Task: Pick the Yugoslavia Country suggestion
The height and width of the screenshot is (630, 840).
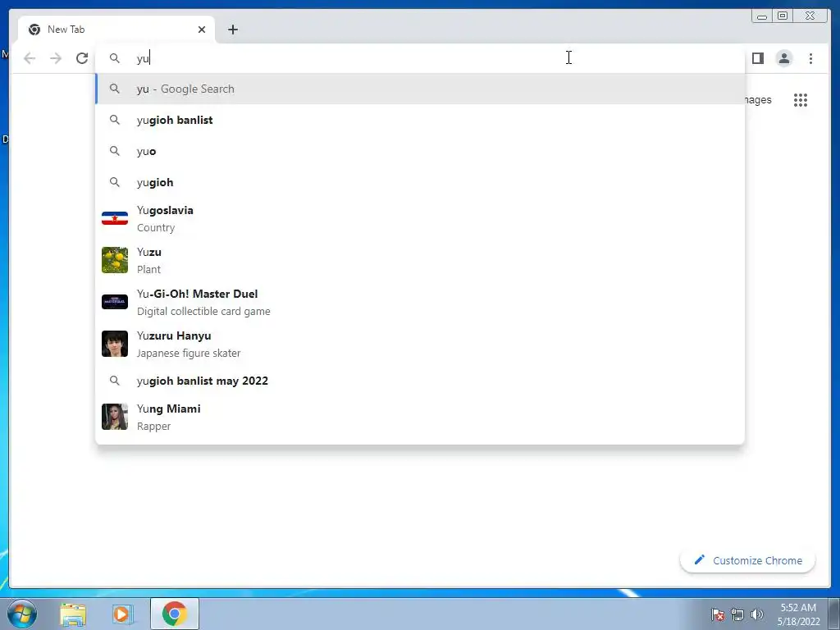Action: pos(420,218)
